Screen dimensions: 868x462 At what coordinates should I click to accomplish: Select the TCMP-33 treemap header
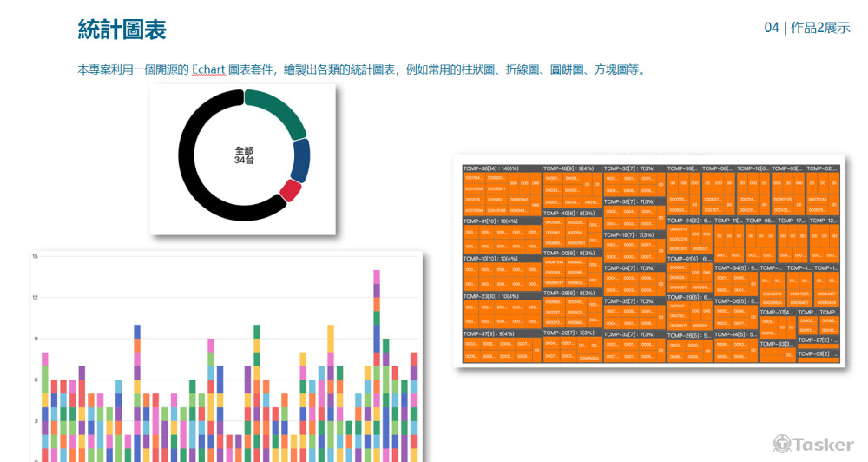[x=777, y=344]
